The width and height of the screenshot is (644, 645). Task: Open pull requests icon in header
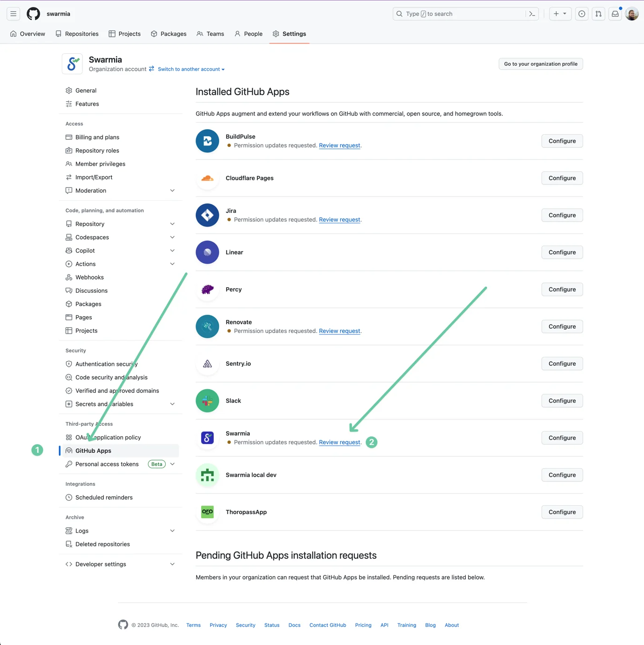click(598, 14)
